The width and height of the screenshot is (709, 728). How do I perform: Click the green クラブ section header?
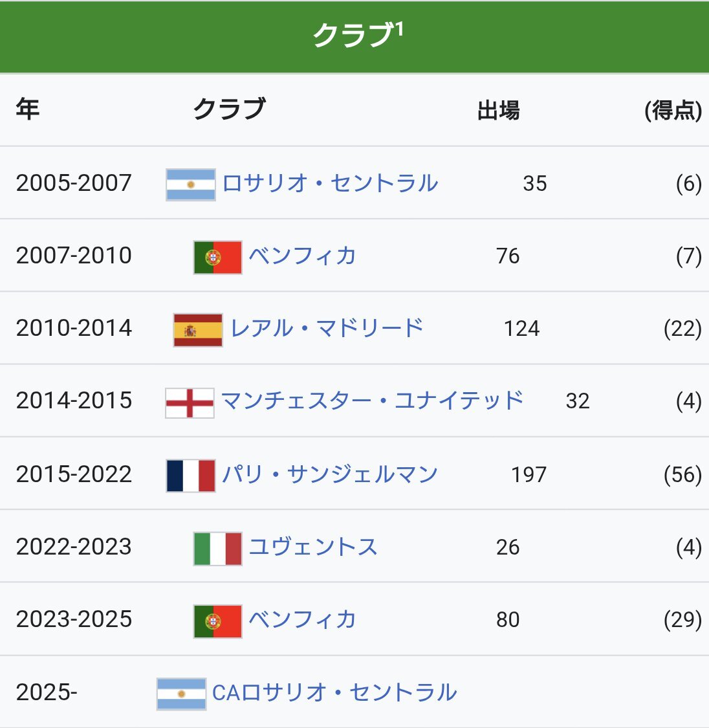click(354, 37)
